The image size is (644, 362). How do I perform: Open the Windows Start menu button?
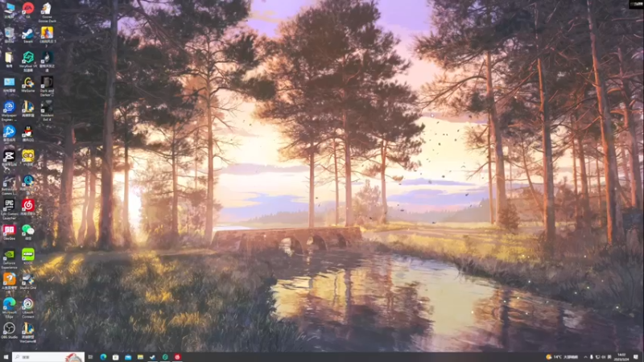coord(6,357)
